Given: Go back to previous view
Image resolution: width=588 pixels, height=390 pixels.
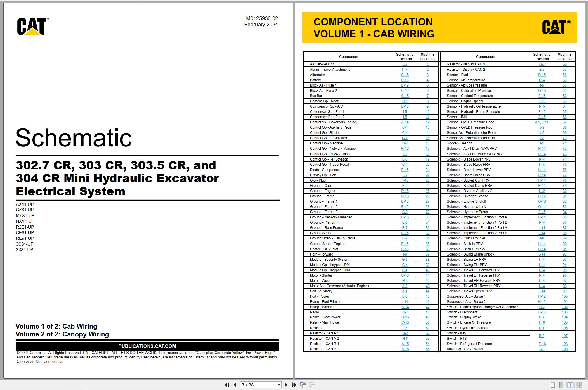Looking at the screenshot, I should (x=303, y=385).
